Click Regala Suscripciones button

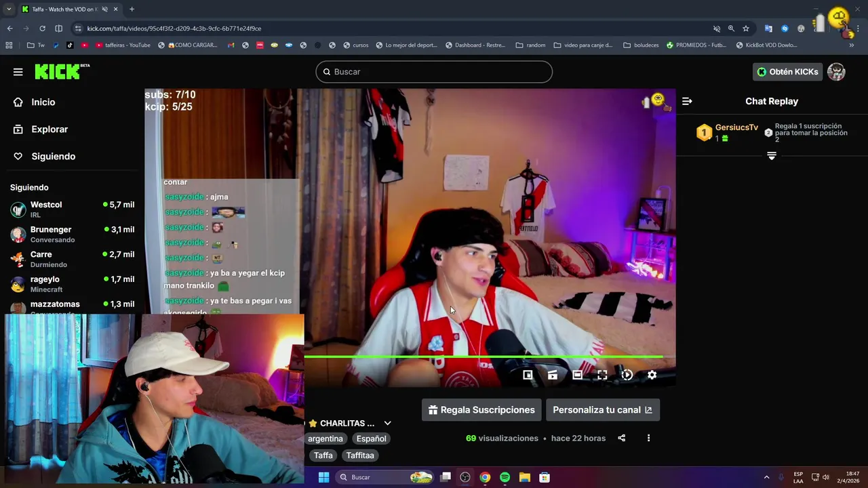481,410
